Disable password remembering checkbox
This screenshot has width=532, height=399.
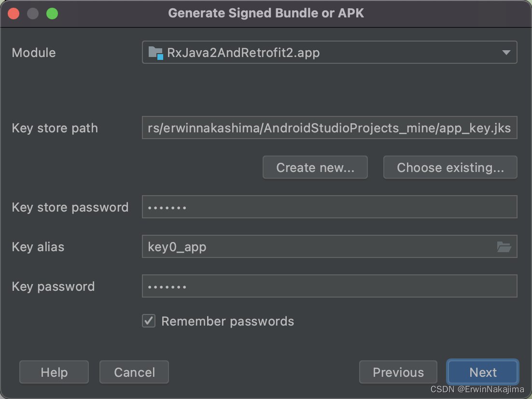pyautogui.click(x=148, y=320)
